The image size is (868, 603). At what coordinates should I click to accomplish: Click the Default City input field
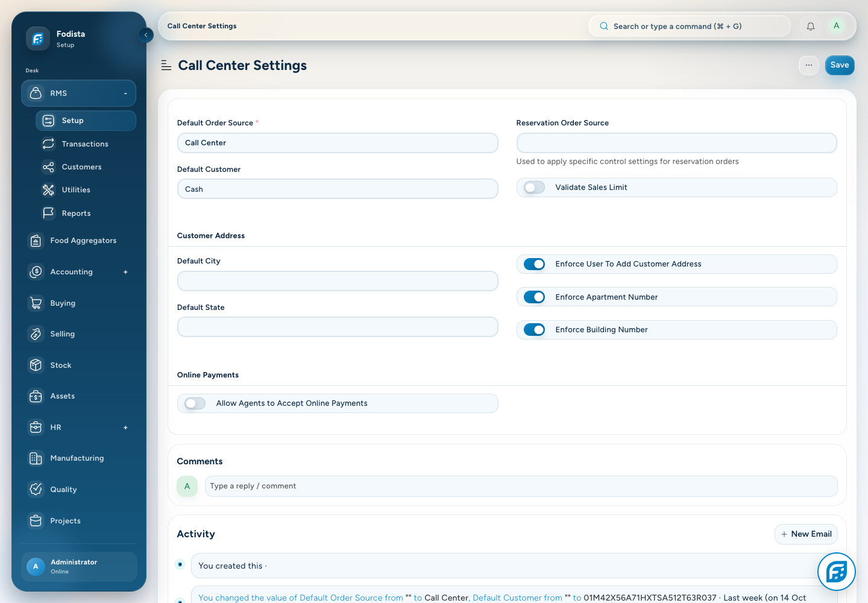click(338, 281)
